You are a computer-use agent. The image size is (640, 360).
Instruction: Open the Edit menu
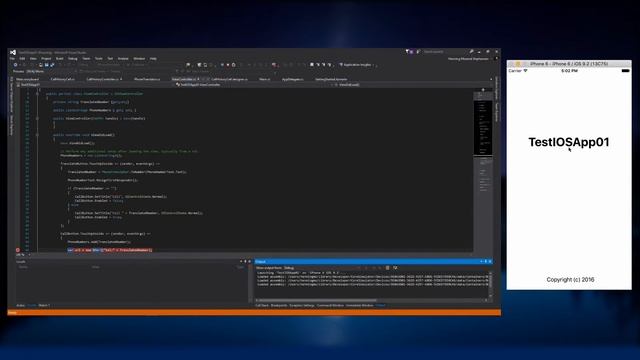[22, 59]
